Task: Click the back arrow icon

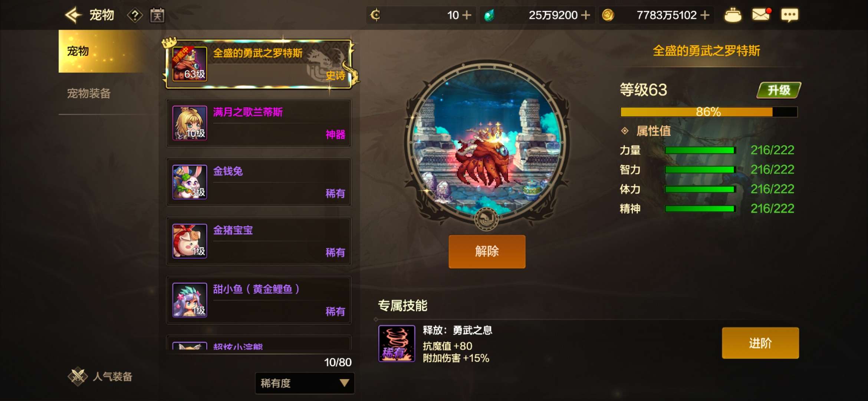Action: pos(73,15)
